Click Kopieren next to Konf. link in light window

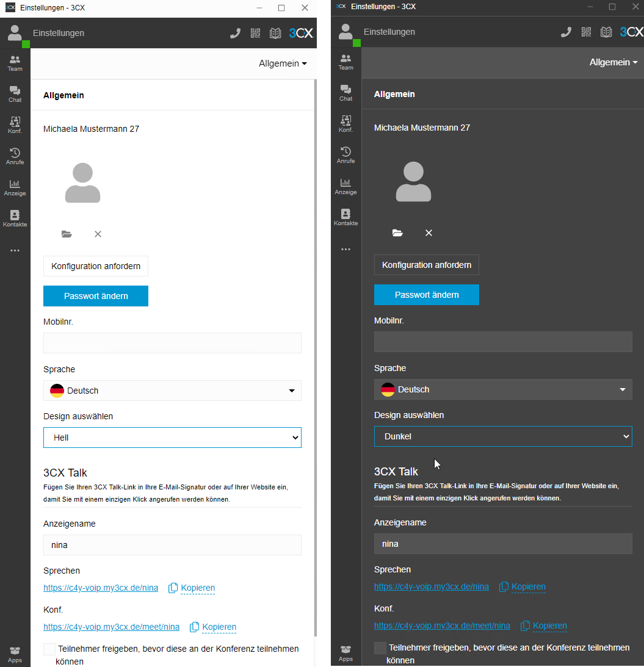(219, 627)
